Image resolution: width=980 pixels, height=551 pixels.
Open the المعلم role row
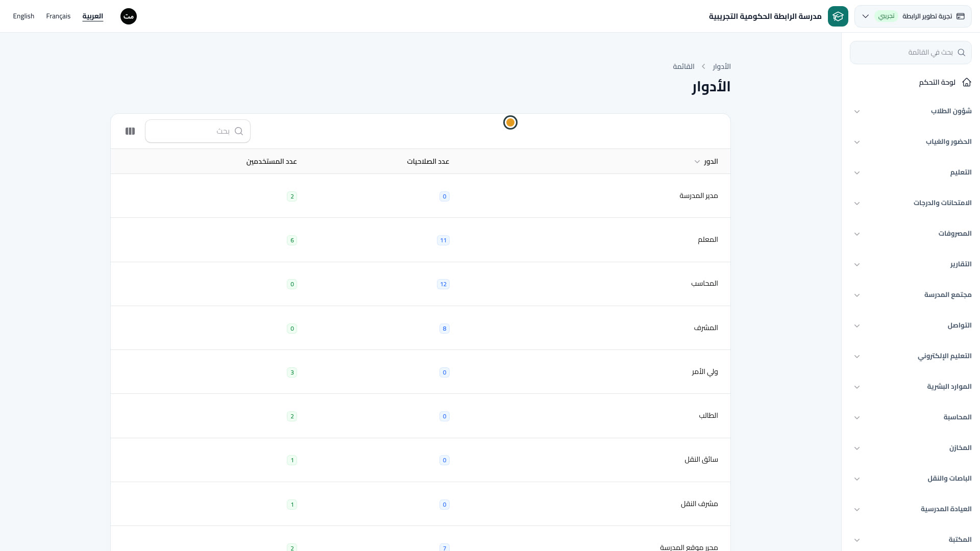coord(421,240)
